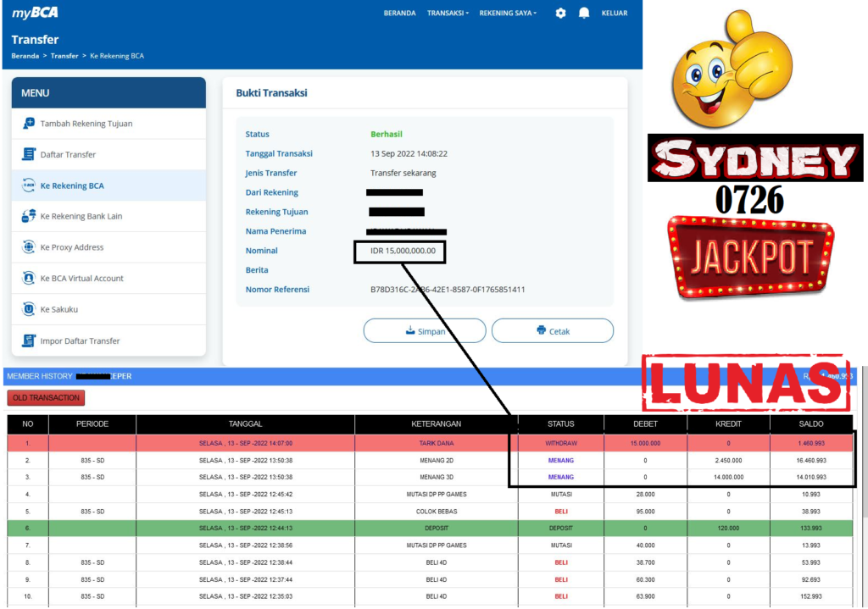Click the 152.993 saldo value
Screen dimensions: 868x609
pyautogui.click(x=811, y=596)
